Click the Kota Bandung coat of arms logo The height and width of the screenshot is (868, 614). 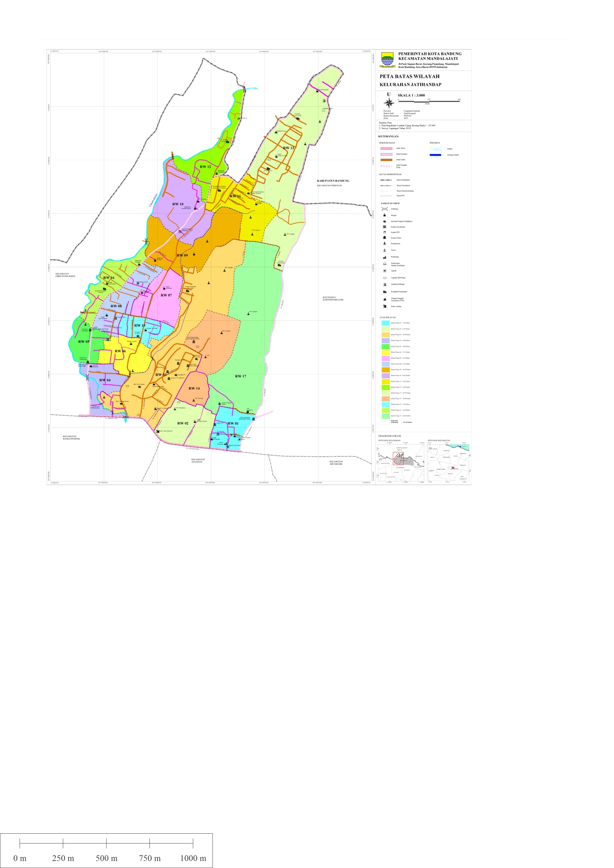pyautogui.click(x=387, y=60)
